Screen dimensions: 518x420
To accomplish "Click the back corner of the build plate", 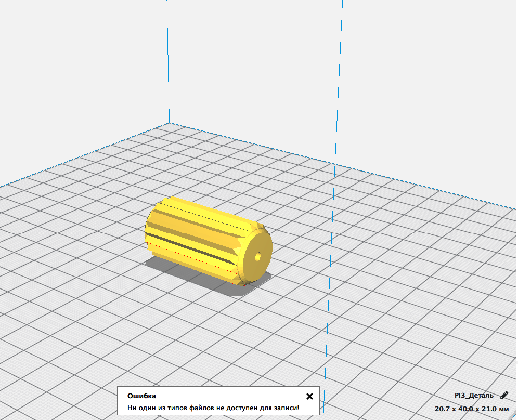I will [x=169, y=123].
